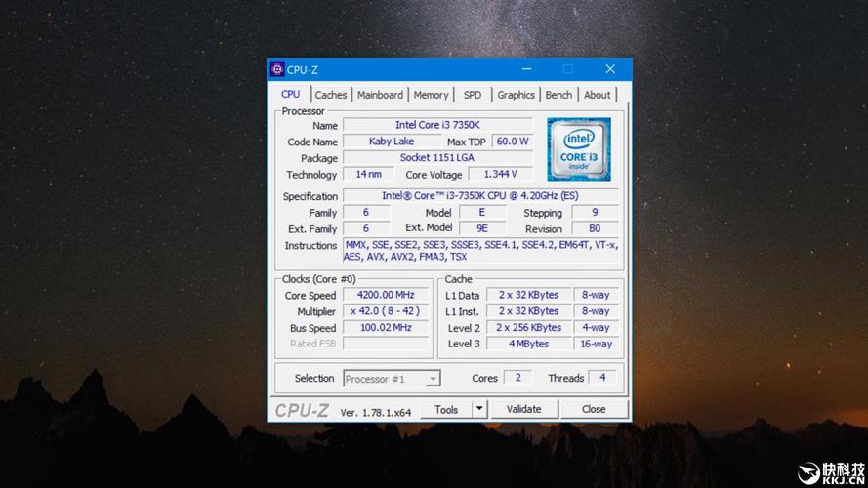
Task: Click the CPU-Z app icon in title bar
Action: point(277,69)
